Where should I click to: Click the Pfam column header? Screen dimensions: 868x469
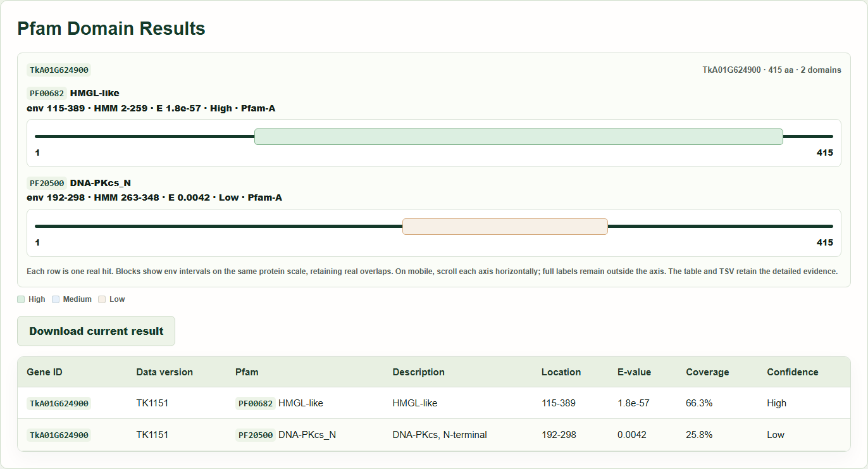pos(247,372)
